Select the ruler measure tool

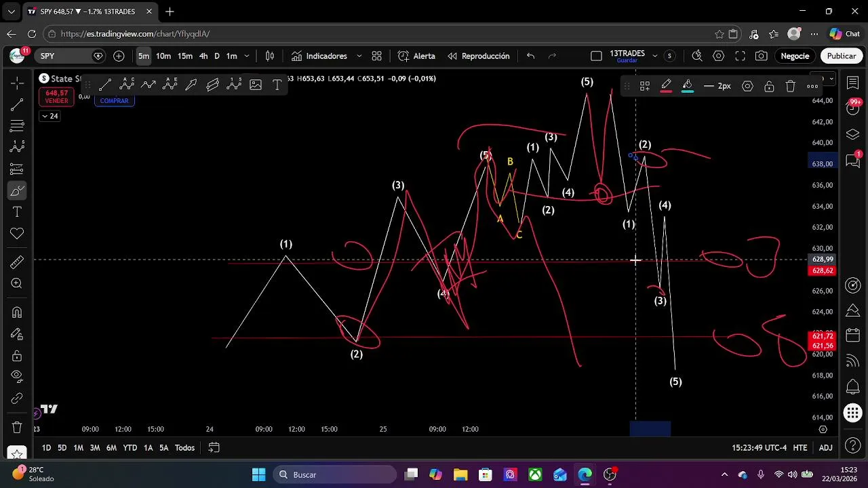click(17, 262)
